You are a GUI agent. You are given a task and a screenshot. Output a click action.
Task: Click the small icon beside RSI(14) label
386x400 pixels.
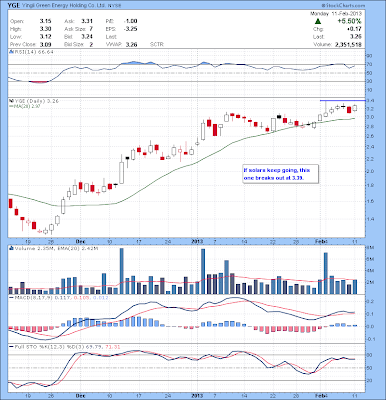coord(10,52)
